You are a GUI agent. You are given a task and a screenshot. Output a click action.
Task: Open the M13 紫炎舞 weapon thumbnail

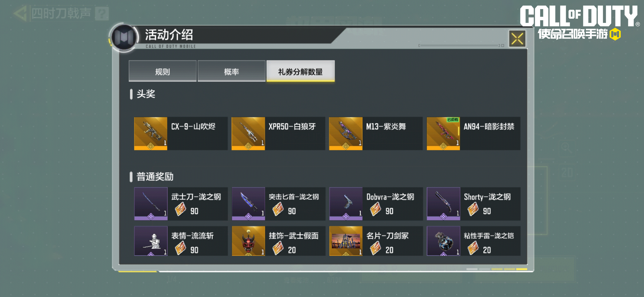pyautogui.click(x=346, y=133)
